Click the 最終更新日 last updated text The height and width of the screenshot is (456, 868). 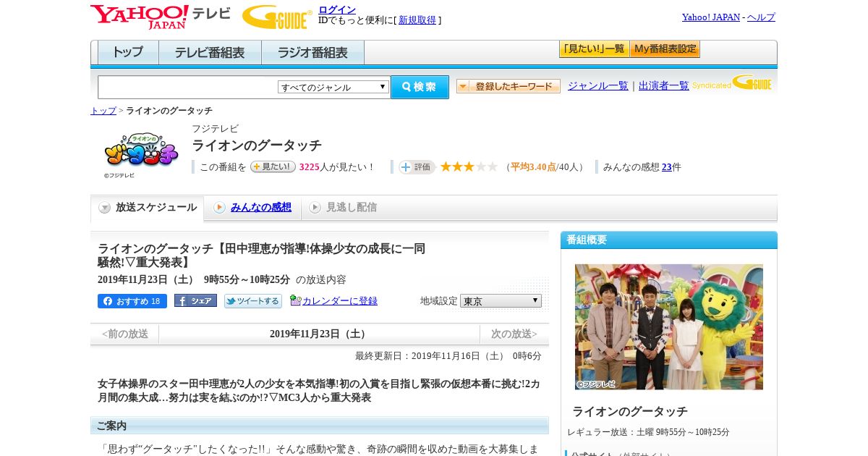click(448, 356)
